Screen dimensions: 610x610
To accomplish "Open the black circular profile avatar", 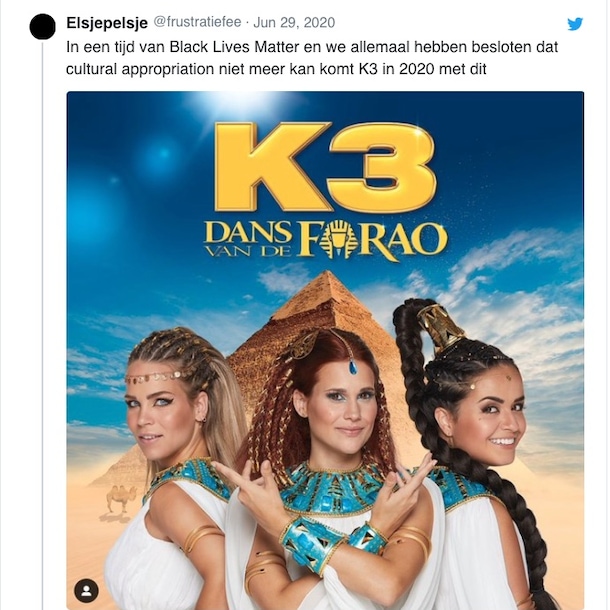I will (x=42, y=26).
